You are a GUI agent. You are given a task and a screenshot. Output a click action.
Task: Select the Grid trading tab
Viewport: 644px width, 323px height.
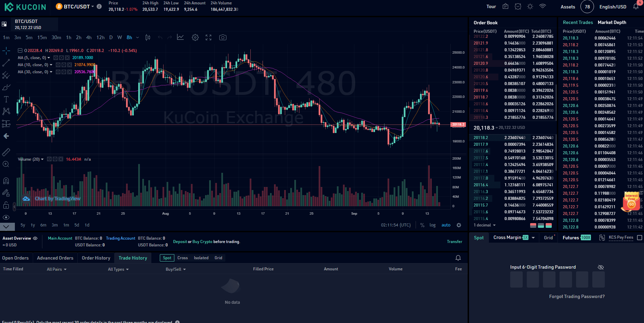[548, 238]
